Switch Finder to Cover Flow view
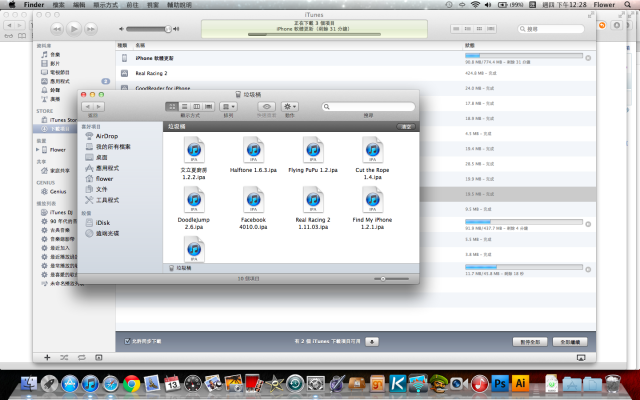The image size is (640, 400). pyautogui.click(x=209, y=107)
